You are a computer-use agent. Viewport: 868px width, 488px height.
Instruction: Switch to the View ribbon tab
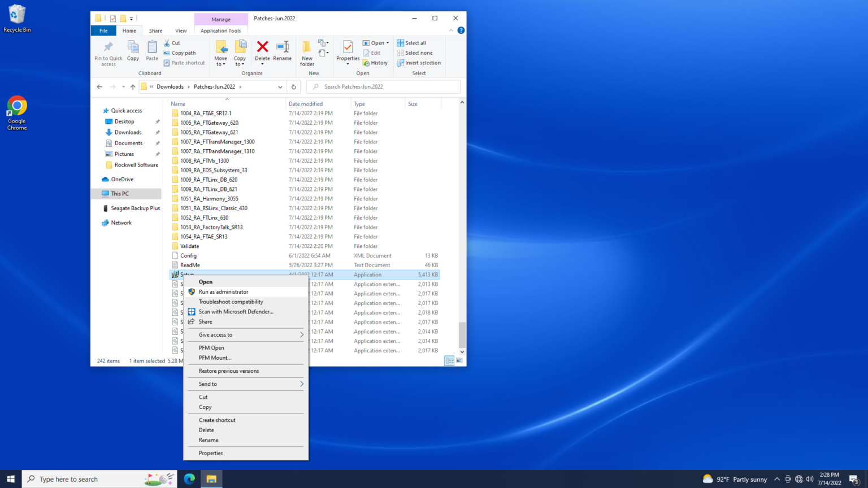click(x=180, y=30)
